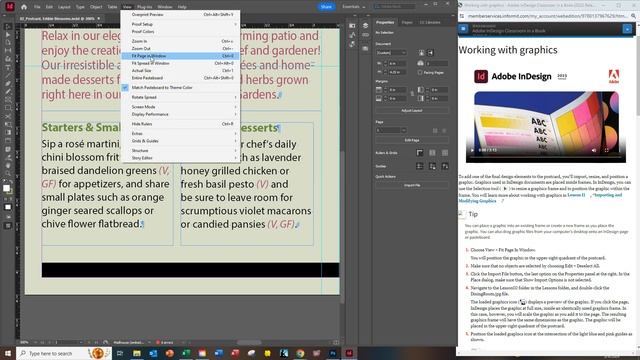Click the document horizontal scrollbar

tap(249, 342)
